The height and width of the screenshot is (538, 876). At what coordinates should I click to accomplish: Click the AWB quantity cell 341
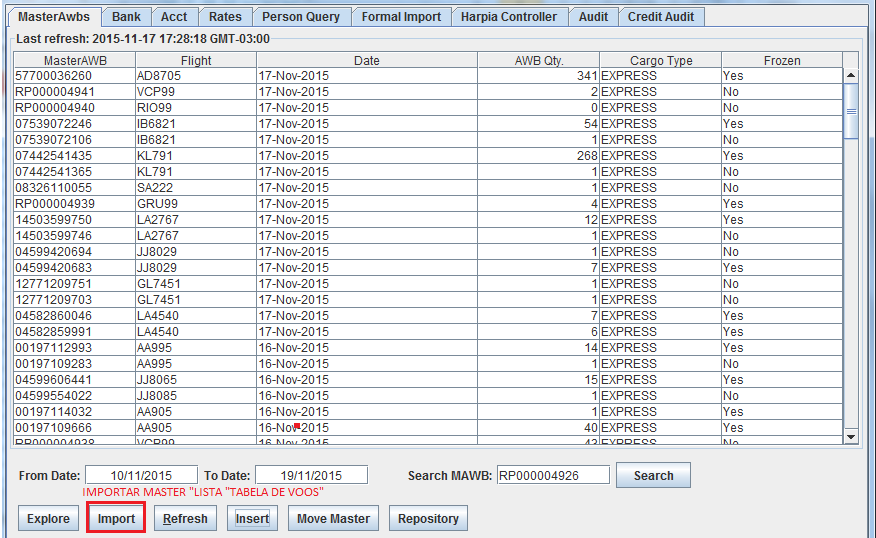(539, 75)
